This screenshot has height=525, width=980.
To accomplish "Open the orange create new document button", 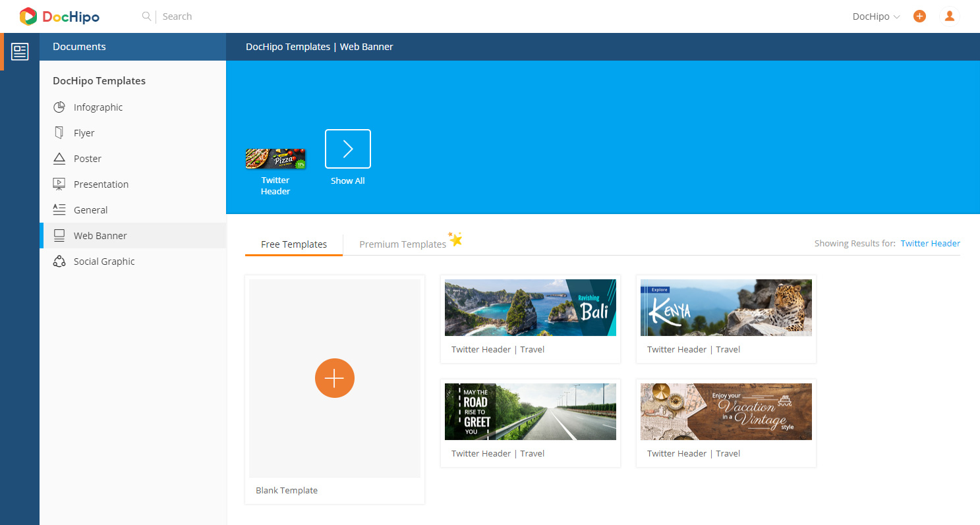I will (x=919, y=16).
